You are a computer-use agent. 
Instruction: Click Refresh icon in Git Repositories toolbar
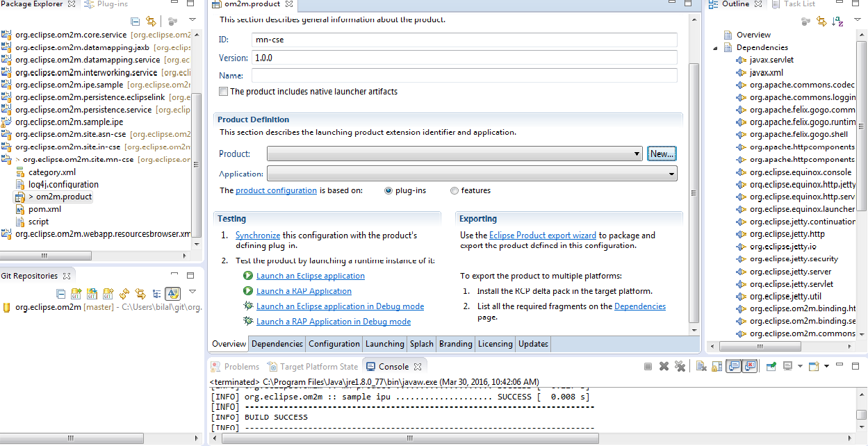tap(124, 294)
